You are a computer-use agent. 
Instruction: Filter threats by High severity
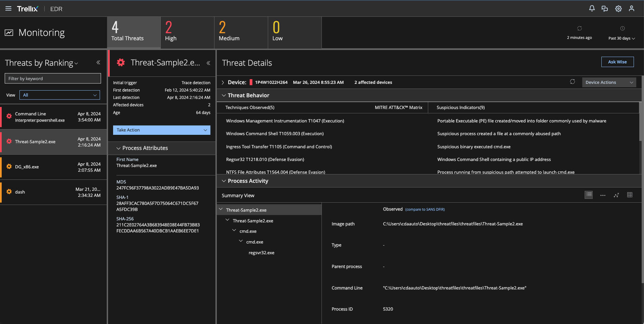click(x=187, y=33)
